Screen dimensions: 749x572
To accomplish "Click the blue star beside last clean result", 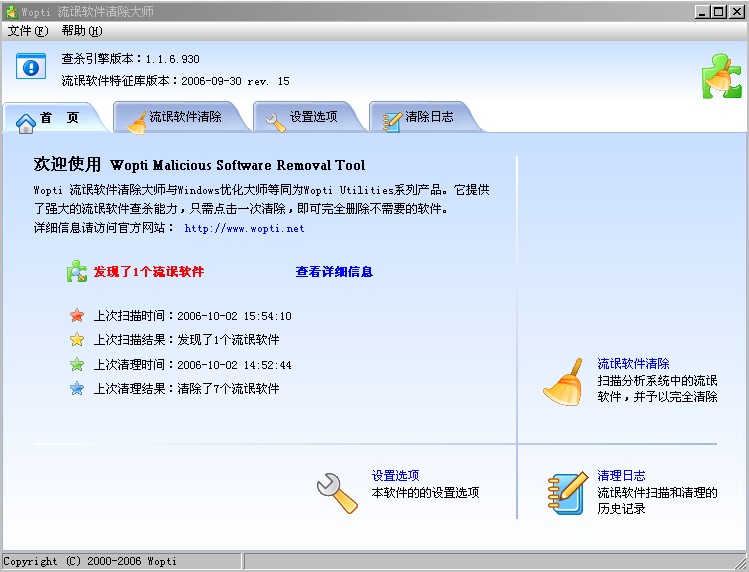I will click(77, 388).
